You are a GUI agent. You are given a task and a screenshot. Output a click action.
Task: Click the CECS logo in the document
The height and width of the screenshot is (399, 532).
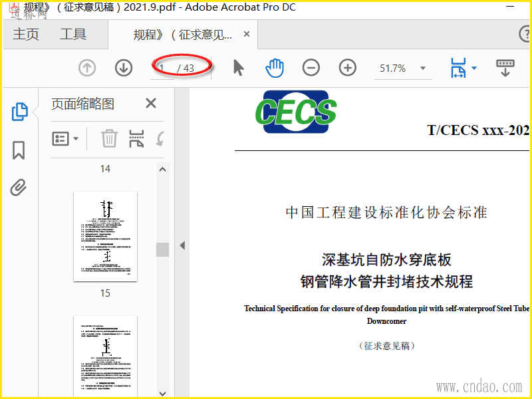point(295,112)
